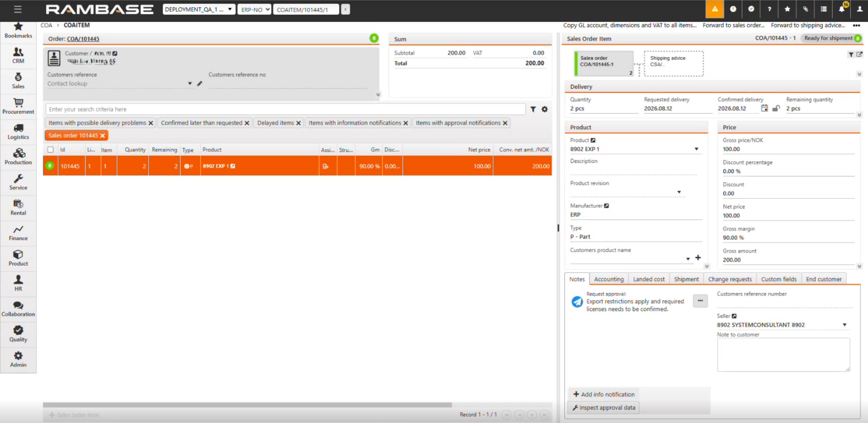The width and height of the screenshot is (868, 423).
Task: Switch to the Shipment tab
Action: pos(686,279)
